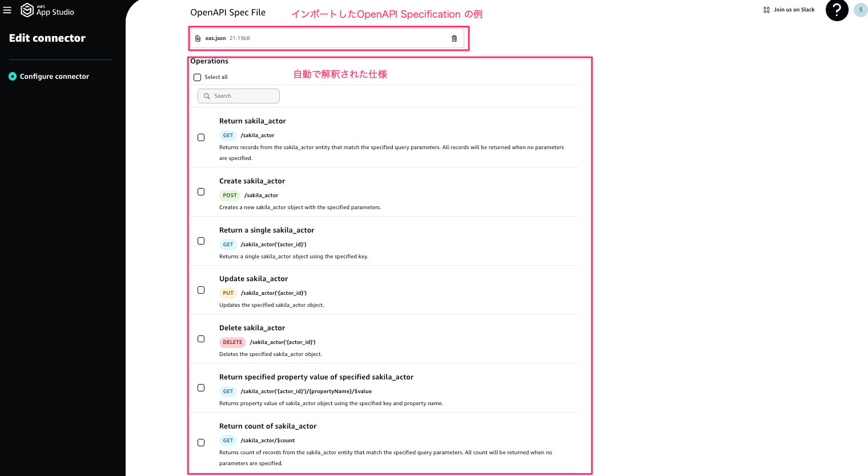Check the Delete sakila_actor operation
Image resolution: width=868 pixels, height=476 pixels.
click(x=201, y=339)
